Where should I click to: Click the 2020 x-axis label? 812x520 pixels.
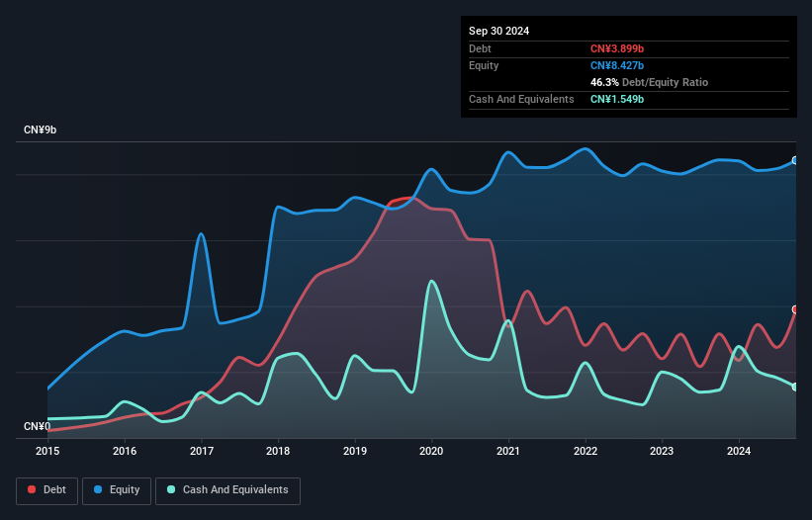click(x=431, y=451)
